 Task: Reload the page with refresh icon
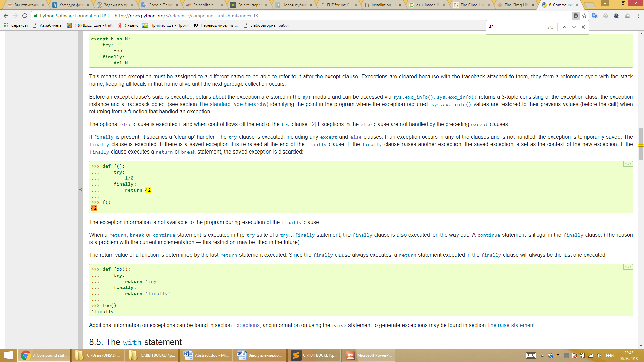25,16
